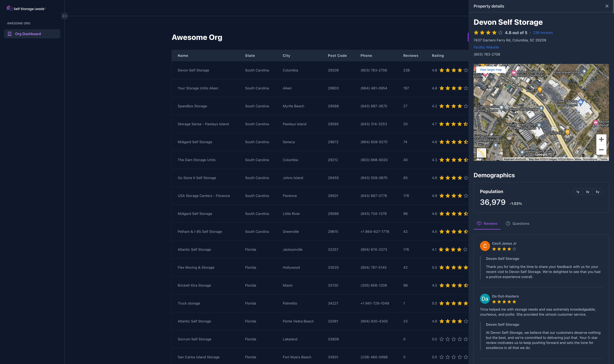The image size is (614, 364).
Task: Select the 1y population range
Action: click(578, 192)
